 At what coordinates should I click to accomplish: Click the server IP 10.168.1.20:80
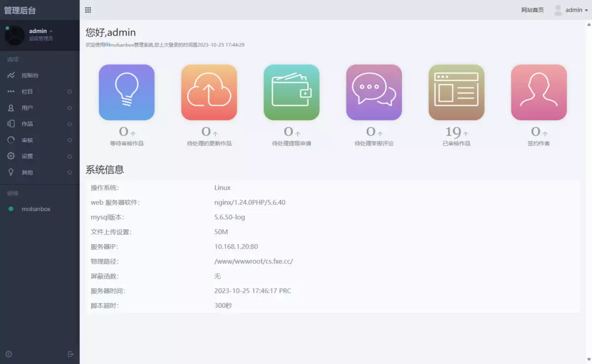tap(236, 247)
